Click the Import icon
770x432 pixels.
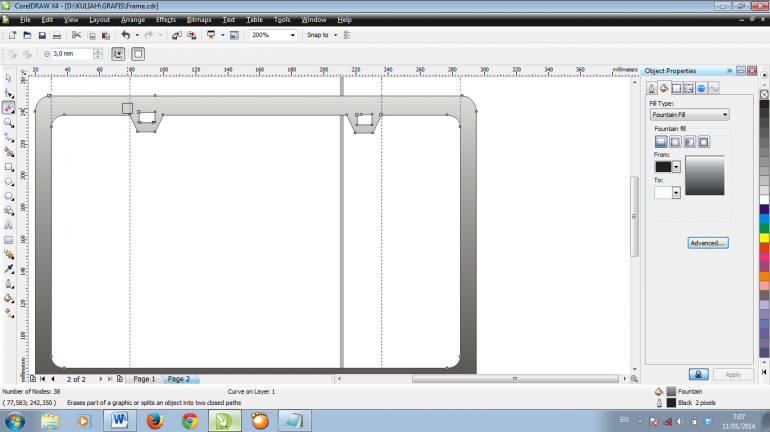tap(177, 35)
